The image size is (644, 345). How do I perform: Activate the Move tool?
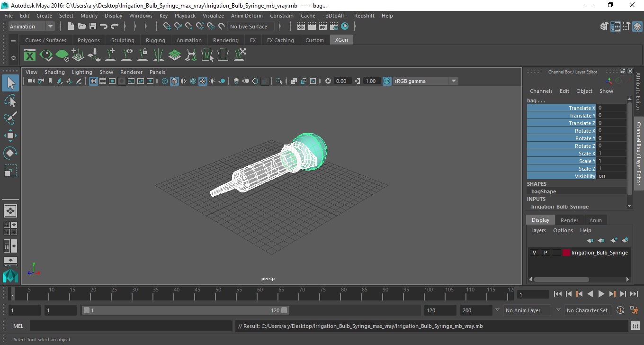click(x=10, y=136)
